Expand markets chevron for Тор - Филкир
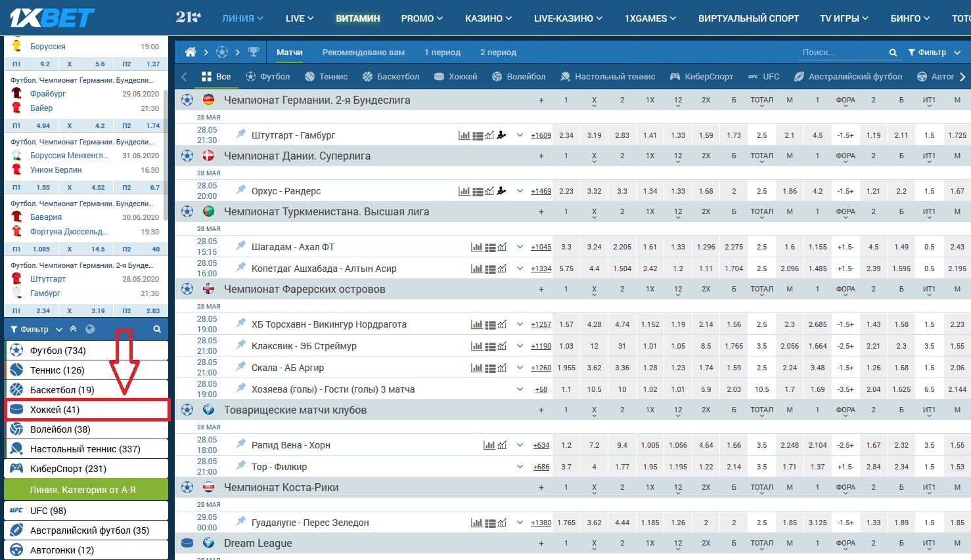This screenshot has height=560, width=971. [x=520, y=467]
